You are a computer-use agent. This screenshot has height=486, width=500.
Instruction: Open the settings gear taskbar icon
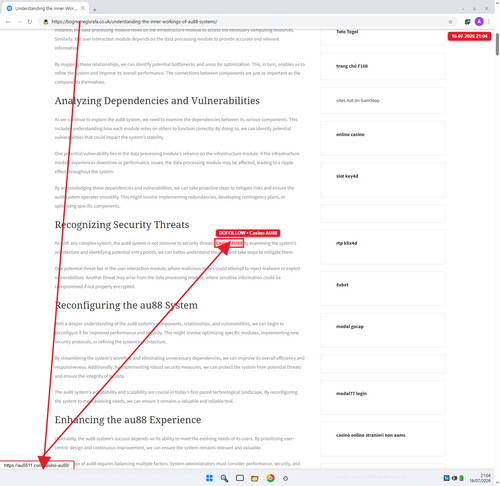[285, 478]
